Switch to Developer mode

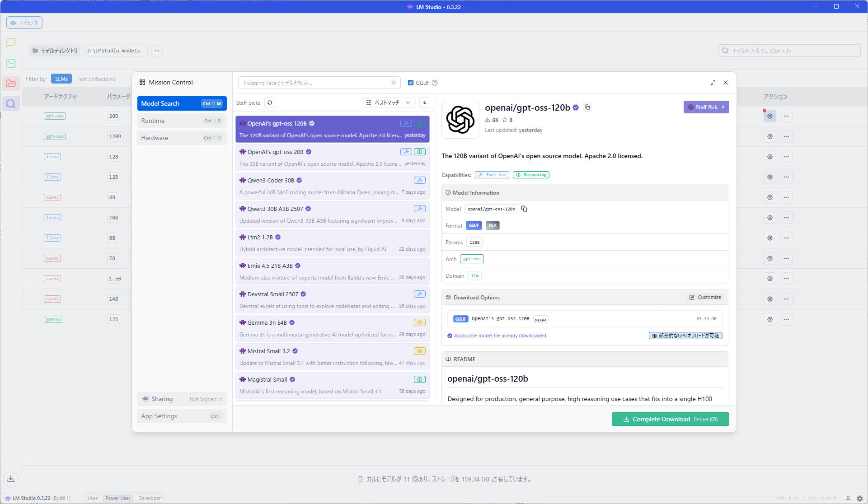click(150, 498)
